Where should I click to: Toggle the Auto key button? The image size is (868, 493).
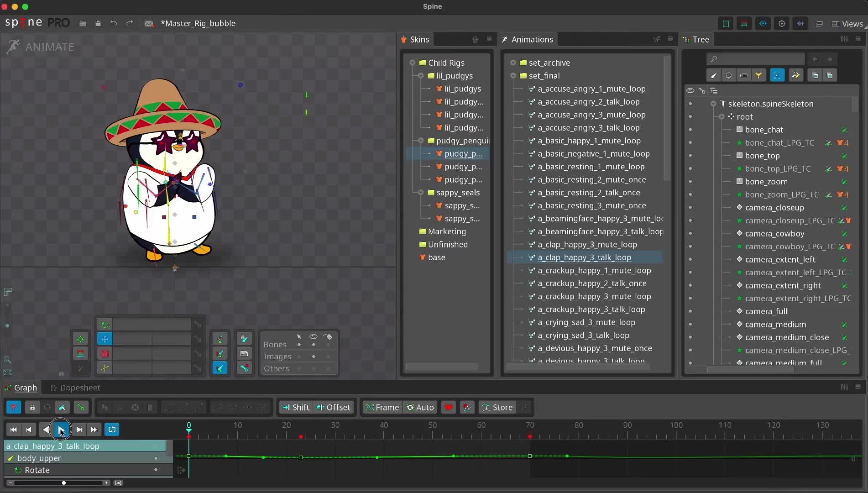(420, 407)
